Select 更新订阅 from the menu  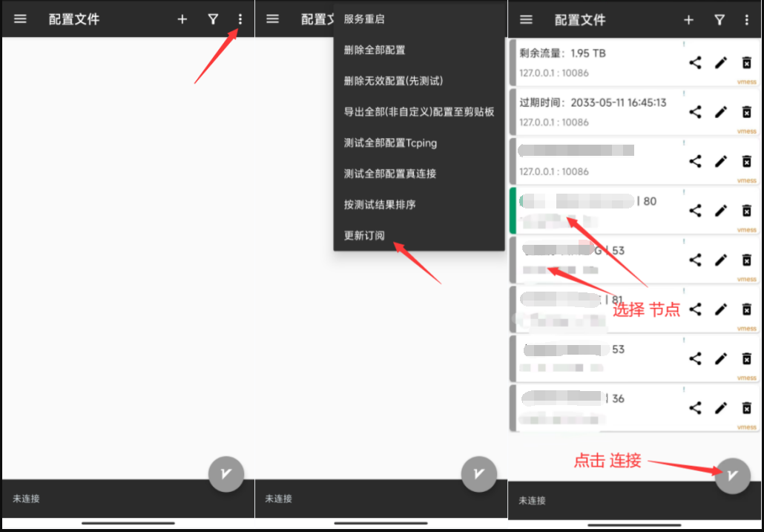(364, 235)
